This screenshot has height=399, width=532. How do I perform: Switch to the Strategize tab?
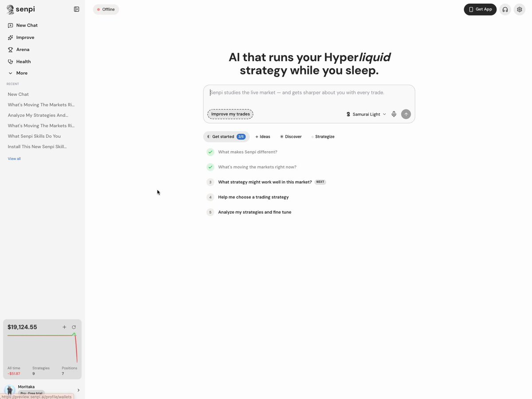[323, 137]
